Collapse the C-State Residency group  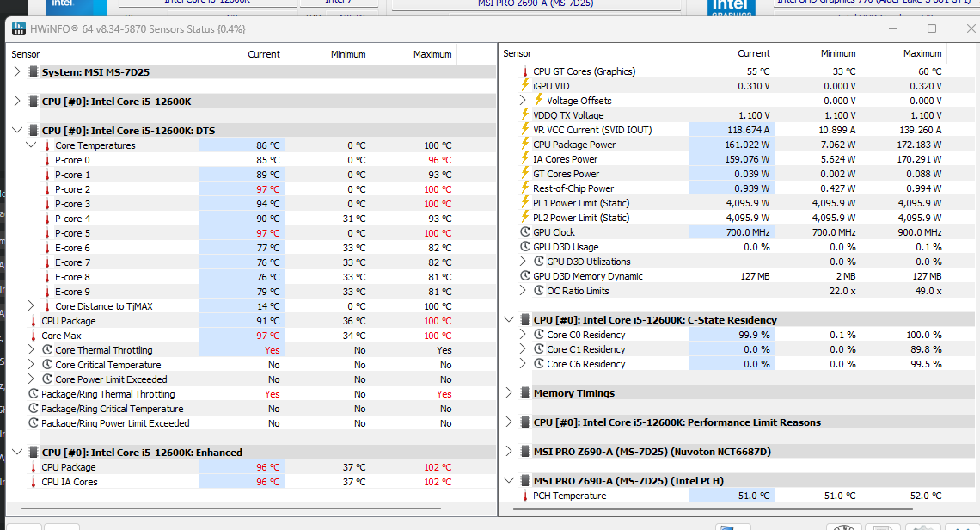[x=509, y=319]
